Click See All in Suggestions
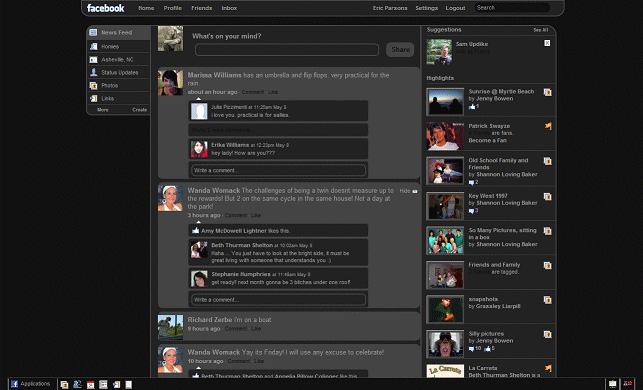Viewport: 643px width, 390px height. click(540, 30)
